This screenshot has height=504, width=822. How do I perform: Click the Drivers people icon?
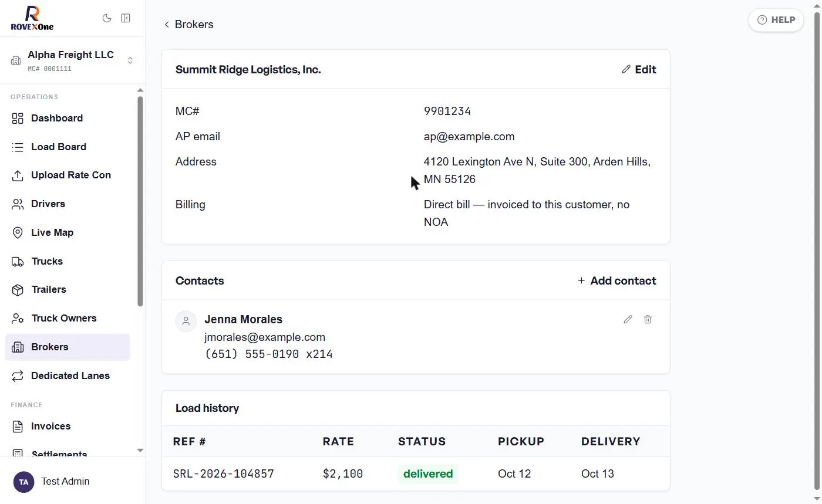(18, 204)
